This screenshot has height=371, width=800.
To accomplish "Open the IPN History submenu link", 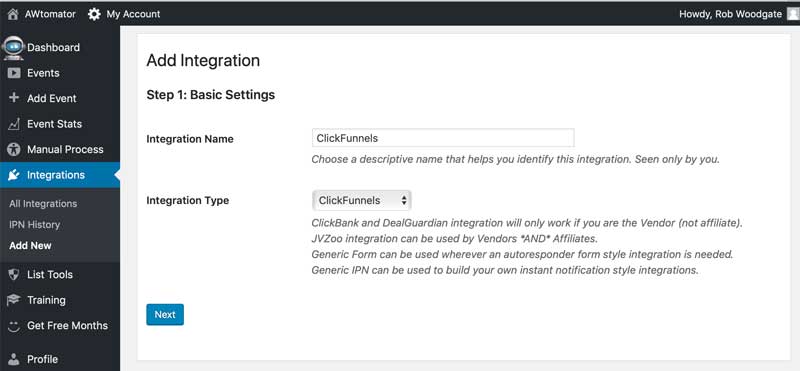I will click(34, 225).
